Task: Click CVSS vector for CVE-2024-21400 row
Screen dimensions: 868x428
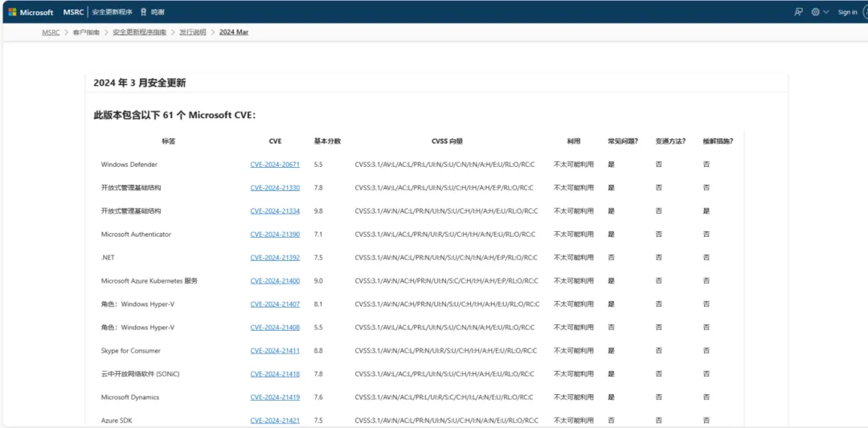Action: click(446, 280)
